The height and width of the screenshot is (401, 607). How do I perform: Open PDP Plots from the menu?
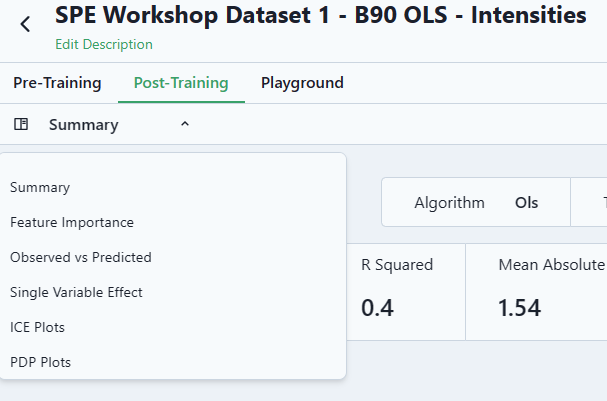coord(40,362)
